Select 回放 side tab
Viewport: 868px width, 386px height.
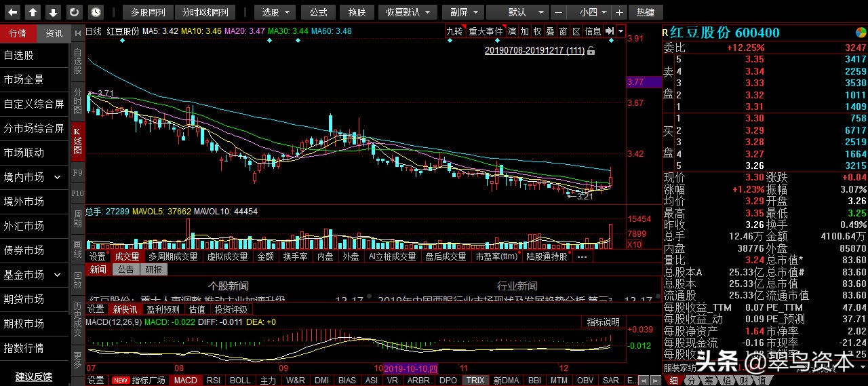coord(77,279)
